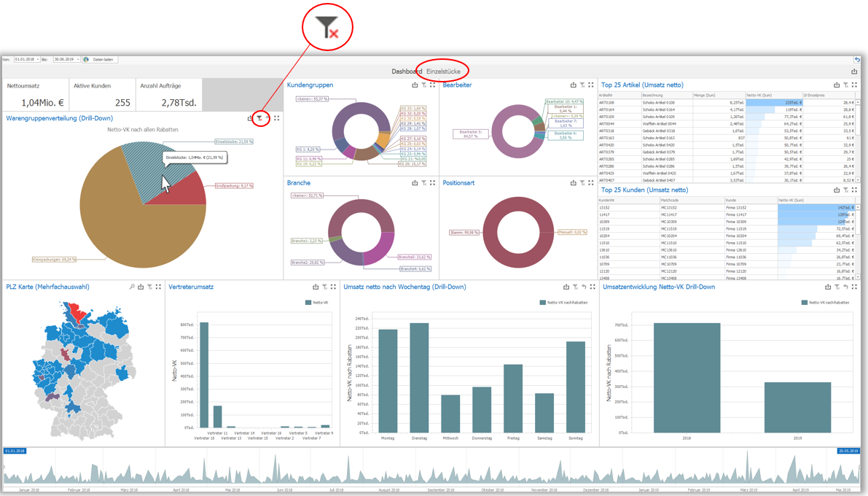The height and width of the screenshot is (496, 868).
Task: Select customer row Firma 13152
Action: pyautogui.click(x=727, y=207)
